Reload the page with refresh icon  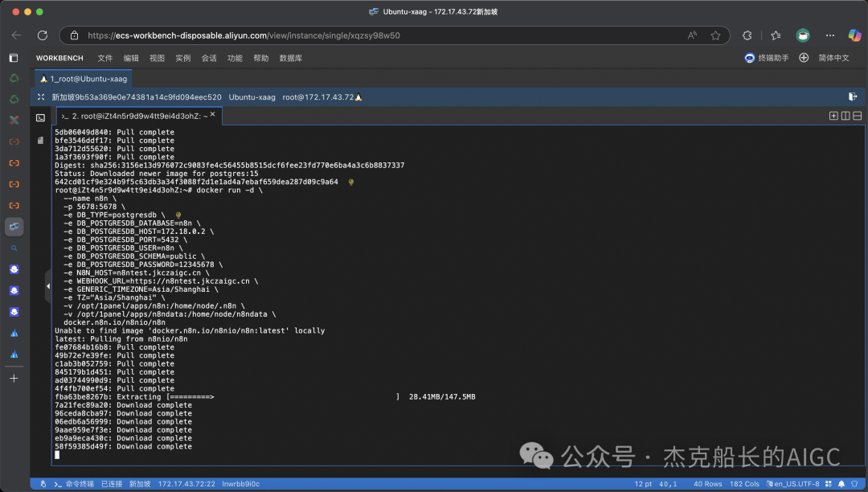click(43, 35)
